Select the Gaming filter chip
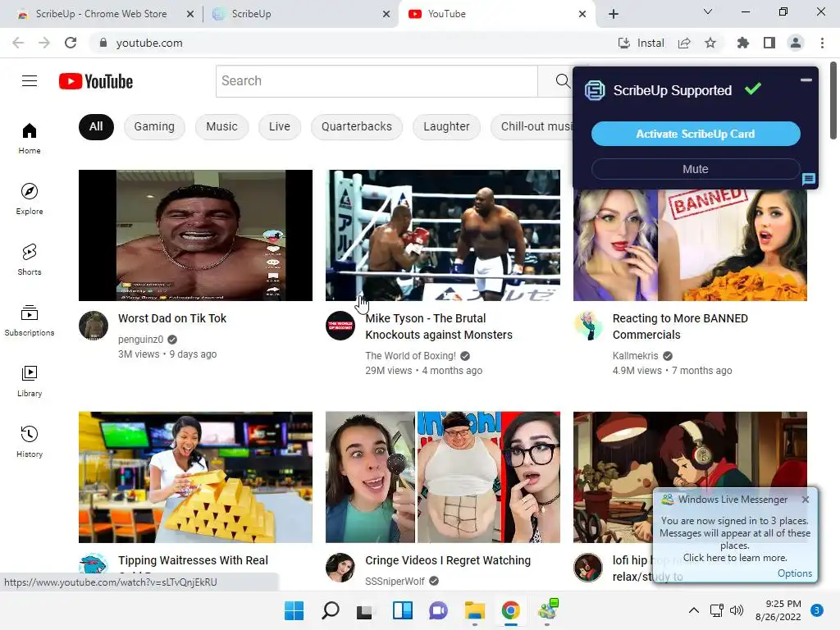 tap(154, 127)
